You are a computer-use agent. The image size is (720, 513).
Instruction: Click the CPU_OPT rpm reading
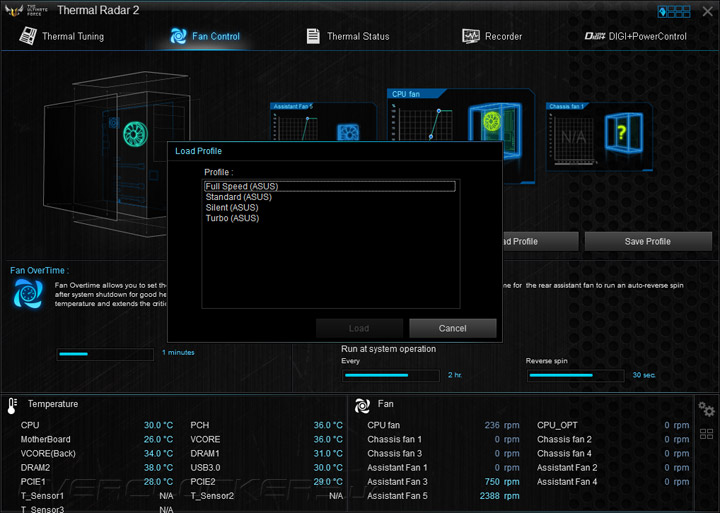tap(676, 425)
